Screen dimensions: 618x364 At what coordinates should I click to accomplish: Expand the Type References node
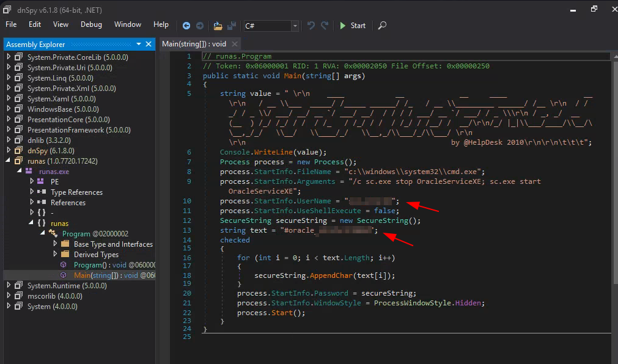tap(32, 191)
